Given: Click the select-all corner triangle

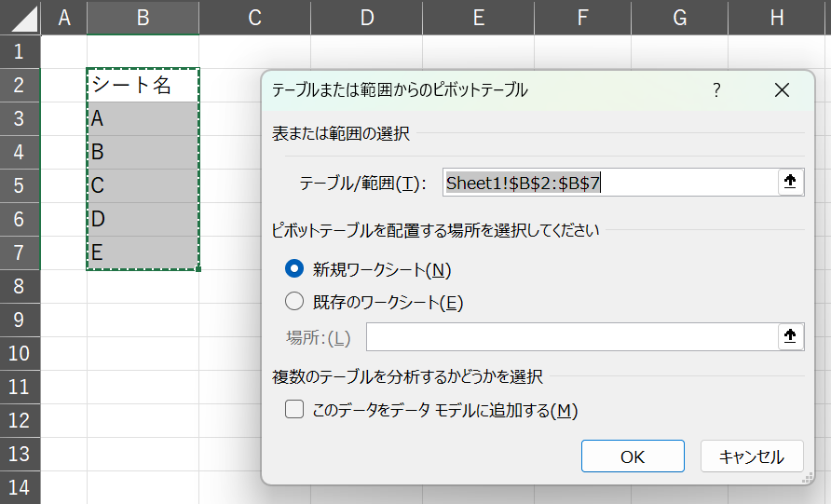Looking at the screenshot, I should pyautogui.click(x=20, y=18).
